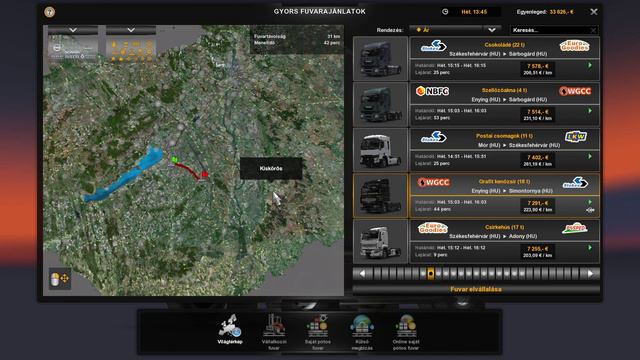The width and height of the screenshot is (640, 360).
Task: Click the Ár sort field
Action: tap(447, 30)
